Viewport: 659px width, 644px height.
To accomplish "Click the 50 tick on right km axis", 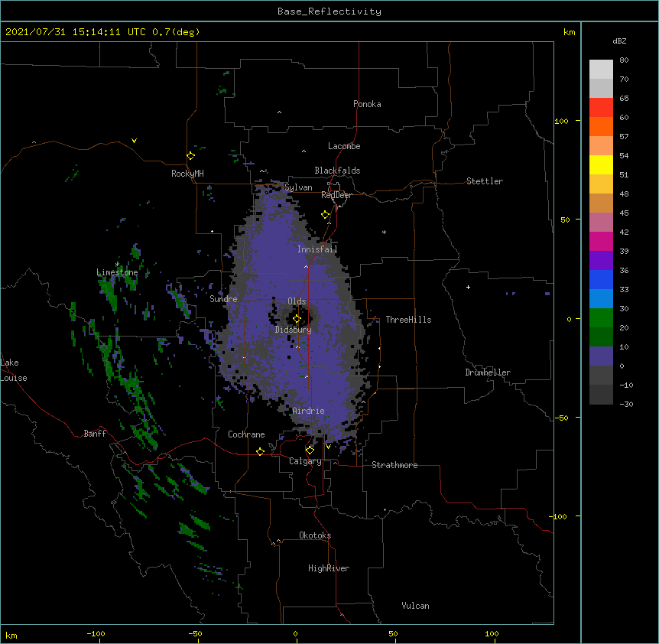I will (x=565, y=220).
